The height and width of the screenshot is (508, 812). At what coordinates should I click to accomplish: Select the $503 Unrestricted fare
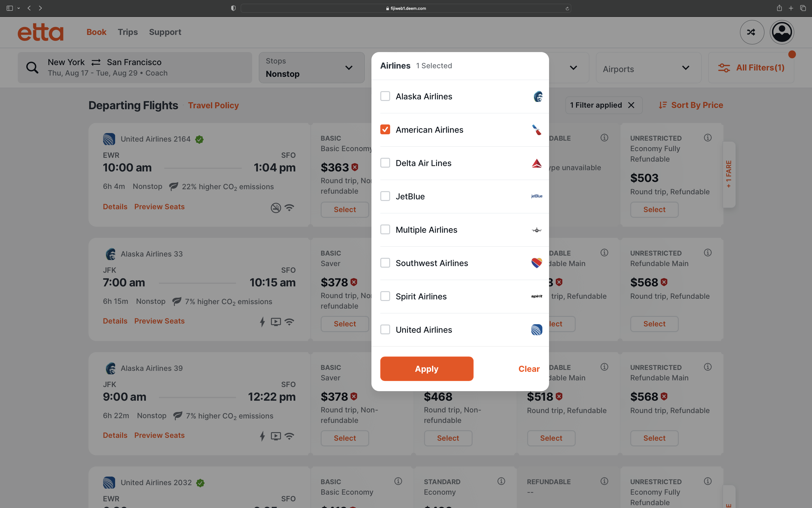[654, 209]
